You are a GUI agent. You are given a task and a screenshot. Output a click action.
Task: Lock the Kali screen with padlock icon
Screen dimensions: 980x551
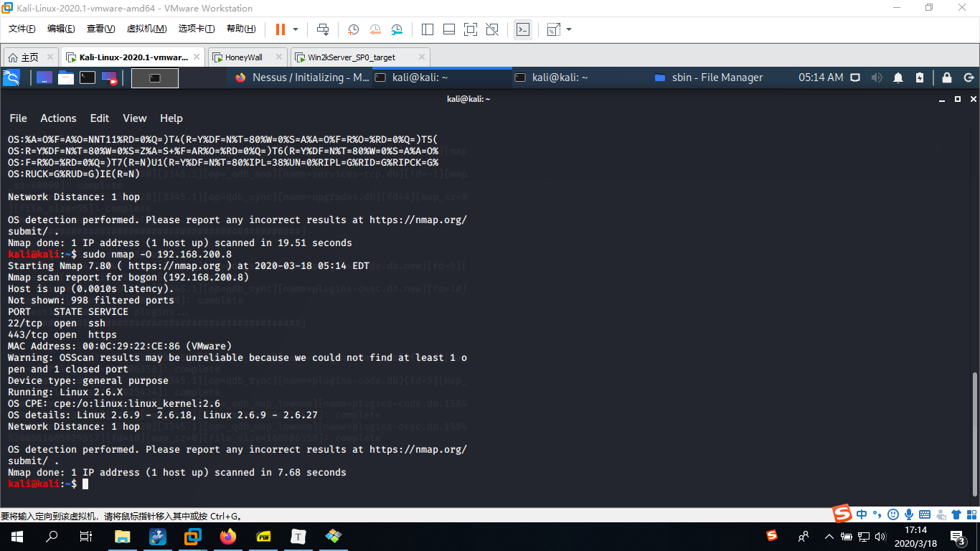pyautogui.click(x=947, y=77)
